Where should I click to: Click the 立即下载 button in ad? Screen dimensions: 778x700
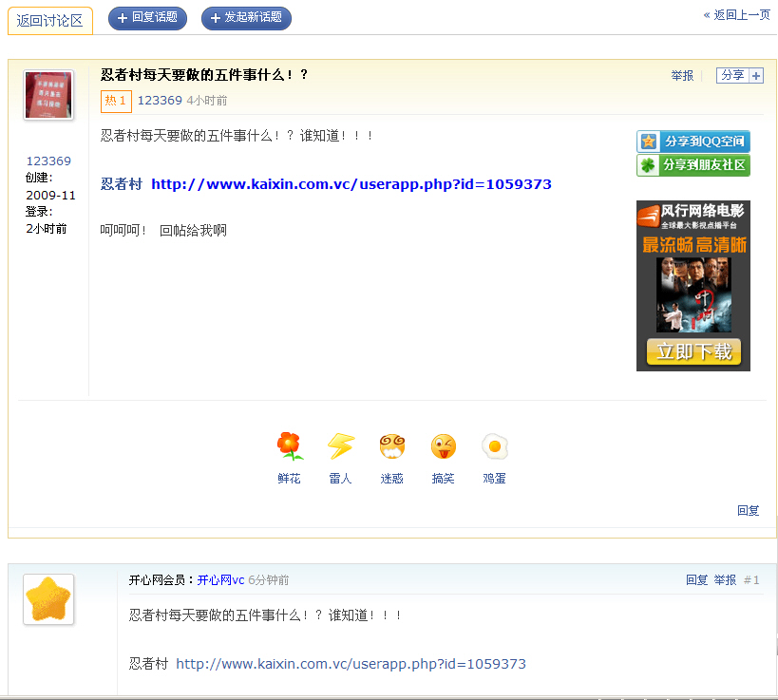pos(693,351)
